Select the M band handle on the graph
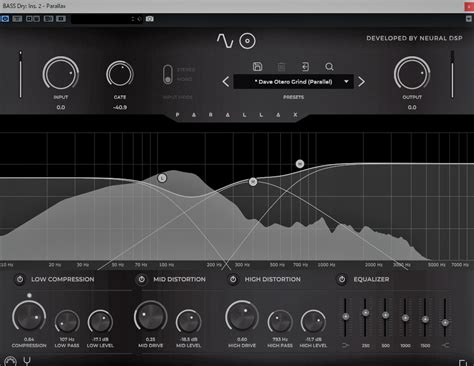474x366 pixels. pos(253,182)
